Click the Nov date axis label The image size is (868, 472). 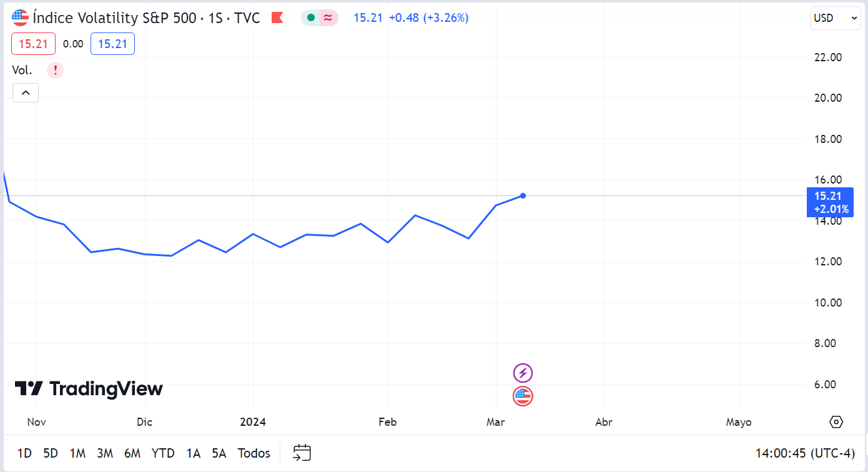[37, 422]
